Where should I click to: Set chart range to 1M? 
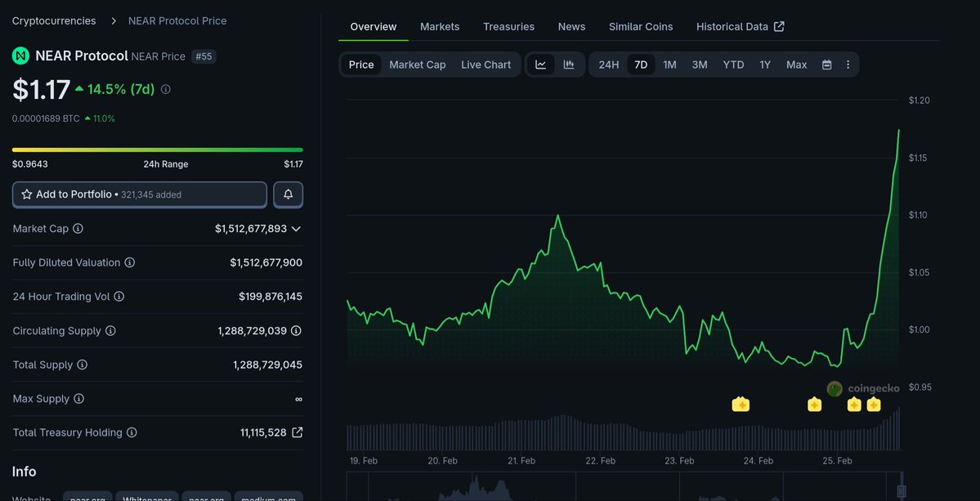click(669, 65)
